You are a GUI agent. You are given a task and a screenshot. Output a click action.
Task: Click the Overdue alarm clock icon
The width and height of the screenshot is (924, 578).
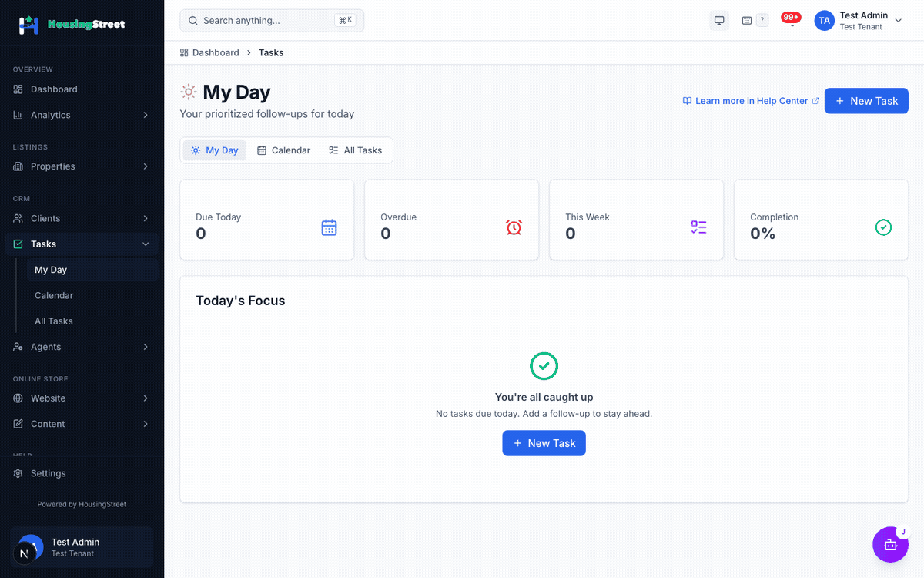coord(514,227)
